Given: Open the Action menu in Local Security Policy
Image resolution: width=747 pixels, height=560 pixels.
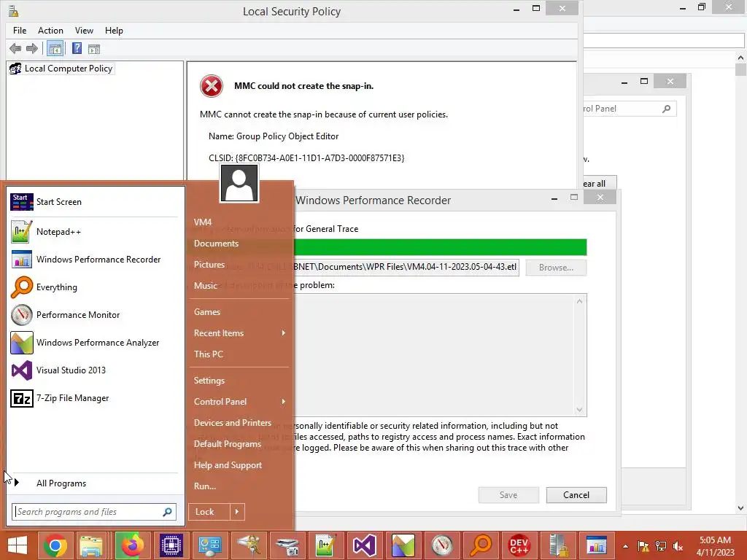Looking at the screenshot, I should 50,31.
